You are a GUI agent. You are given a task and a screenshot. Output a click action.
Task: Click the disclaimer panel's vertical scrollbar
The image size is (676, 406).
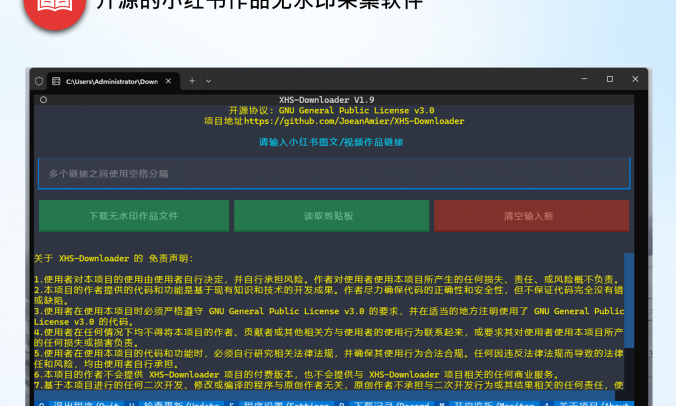pyautogui.click(x=629, y=300)
